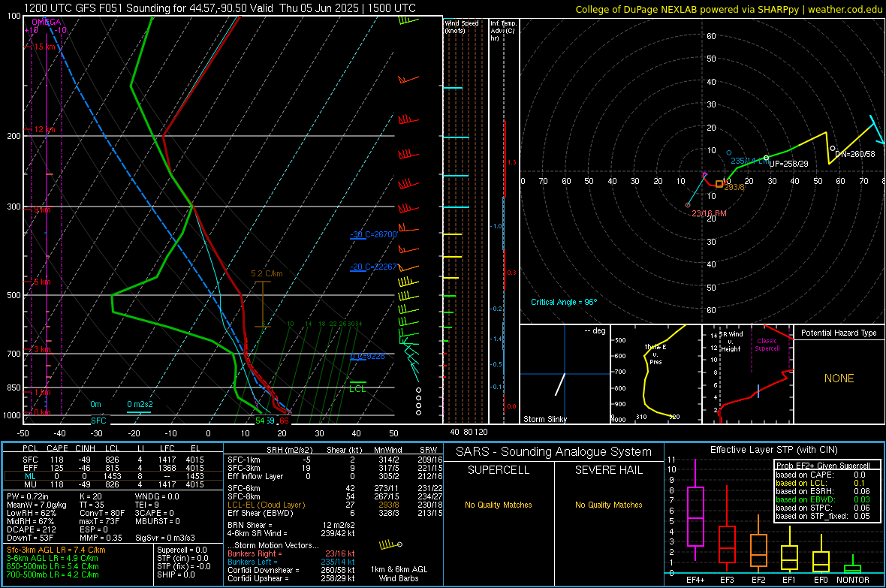Click the SFC-1km SRH row
This screenshot has height=588, width=886.
[x=336, y=460]
